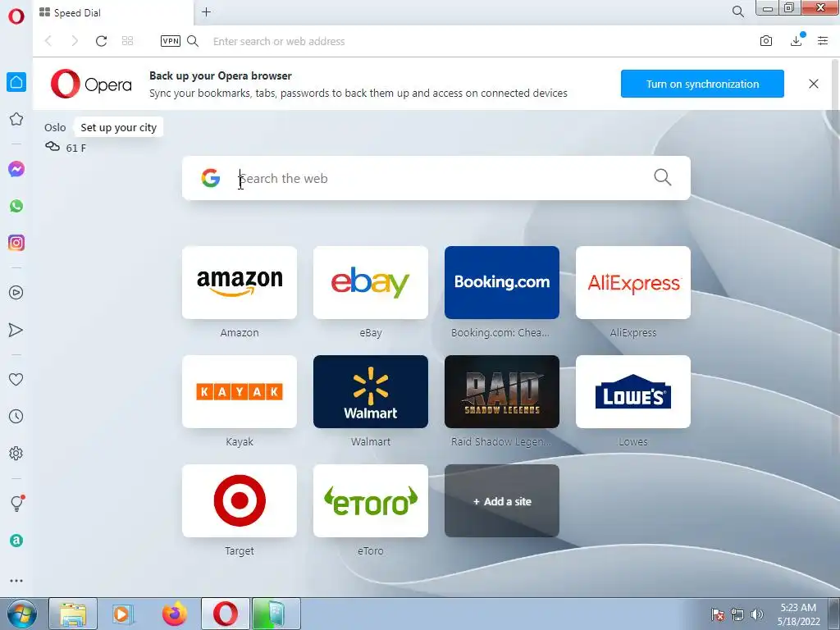
Task: Click the Action Center flag tray icon
Action: click(718, 614)
